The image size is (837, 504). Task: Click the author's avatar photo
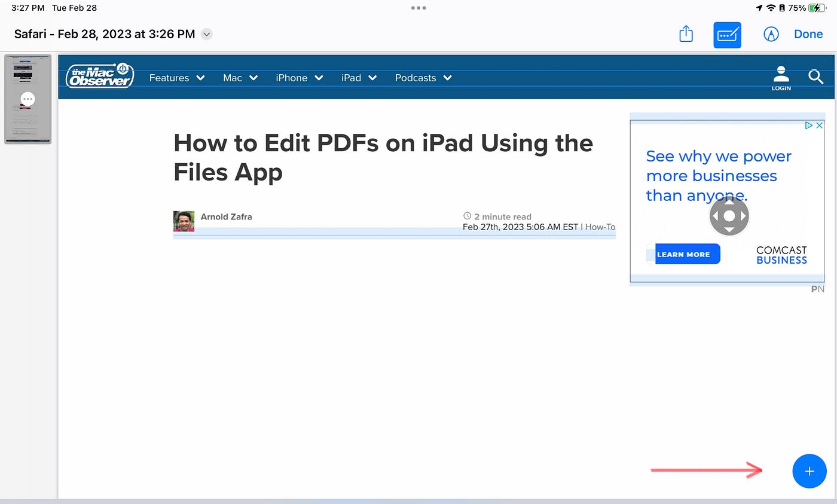[x=184, y=221]
